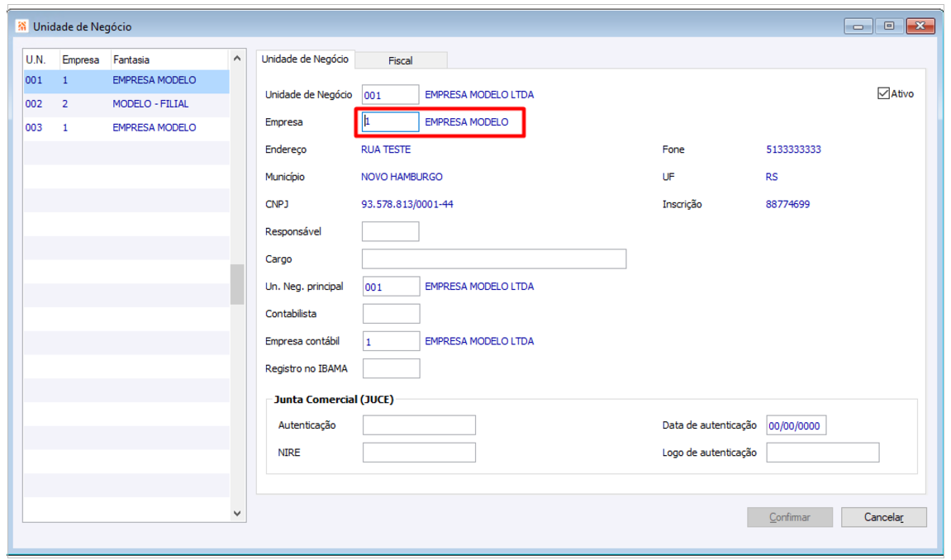The width and height of the screenshot is (951, 560).
Task: Click into the Logo de autenticação field
Action: click(822, 452)
